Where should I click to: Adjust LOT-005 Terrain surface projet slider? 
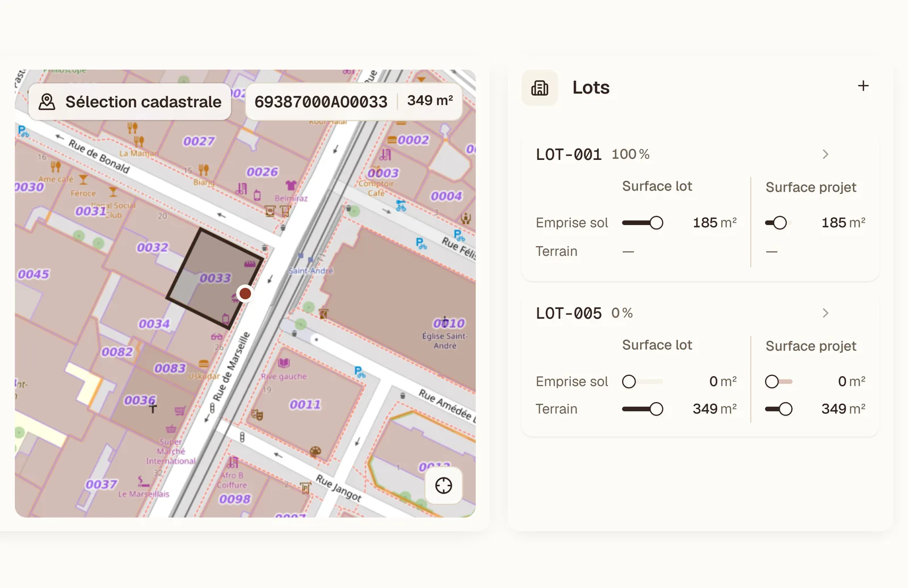[779, 409]
